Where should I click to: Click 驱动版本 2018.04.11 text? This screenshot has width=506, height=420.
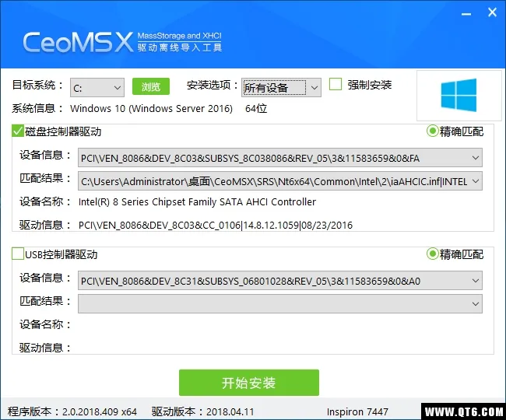(203, 412)
